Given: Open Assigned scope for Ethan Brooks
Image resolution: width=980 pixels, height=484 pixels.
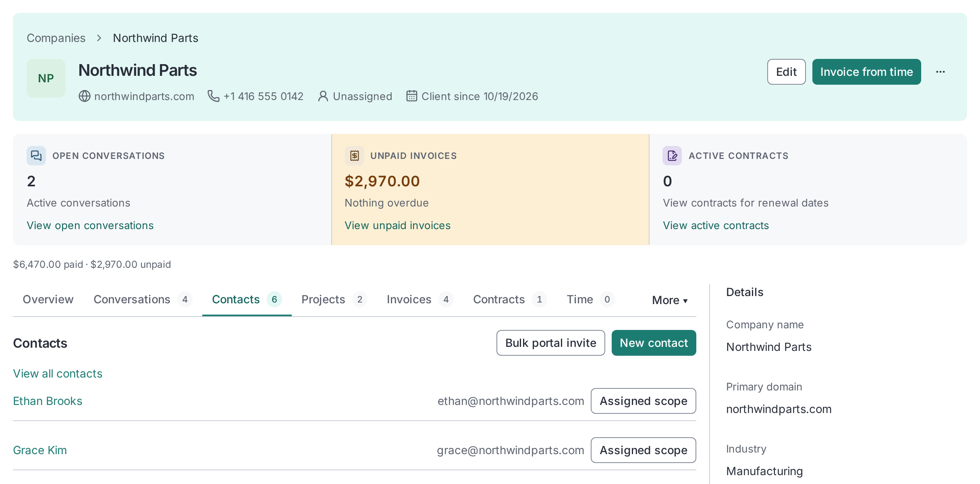Looking at the screenshot, I should (644, 401).
